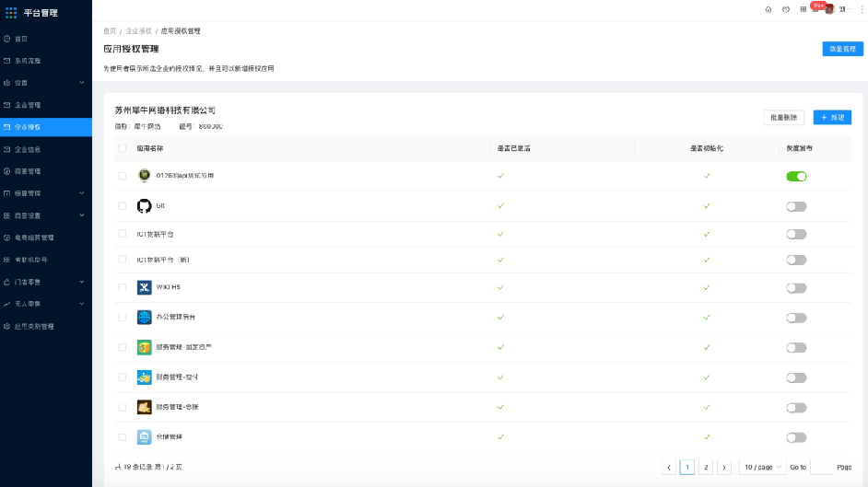Screen dimensions: 868x487
Task: Click the icon beside 企业信息 in sidebar
Action: point(6,149)
